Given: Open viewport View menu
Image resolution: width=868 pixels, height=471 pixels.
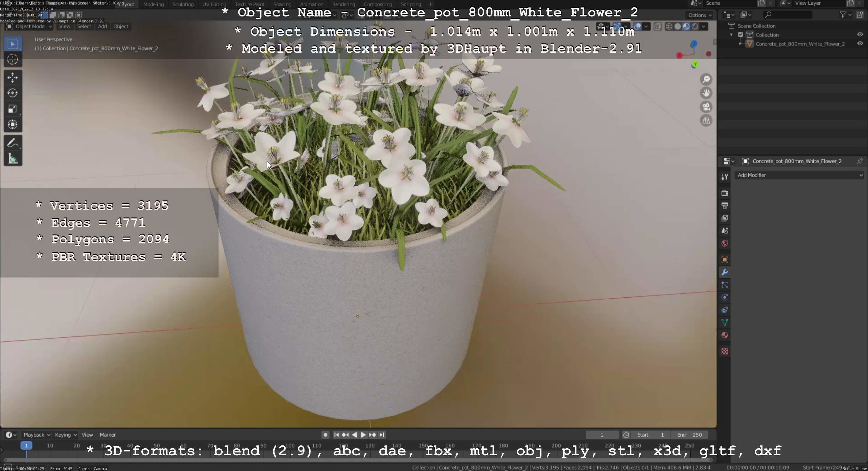Looking at the screenshot, I should [65, 27].
